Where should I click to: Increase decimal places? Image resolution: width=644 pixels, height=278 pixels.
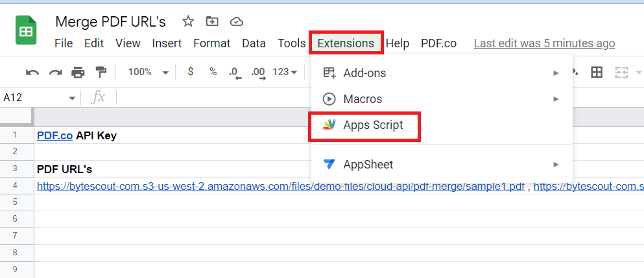[x=258, y=73]
